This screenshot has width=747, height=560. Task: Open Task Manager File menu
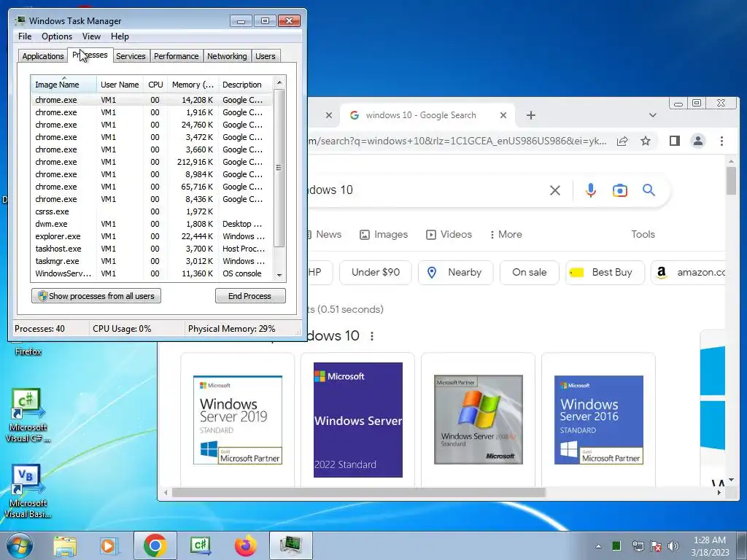tap(25, 36)
